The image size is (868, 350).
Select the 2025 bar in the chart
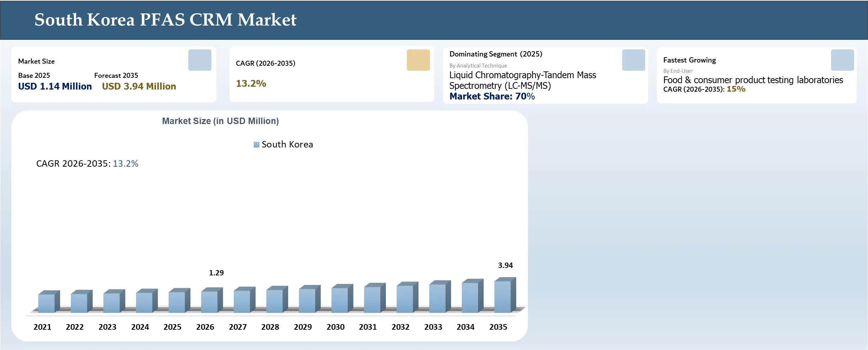[179, 300]
